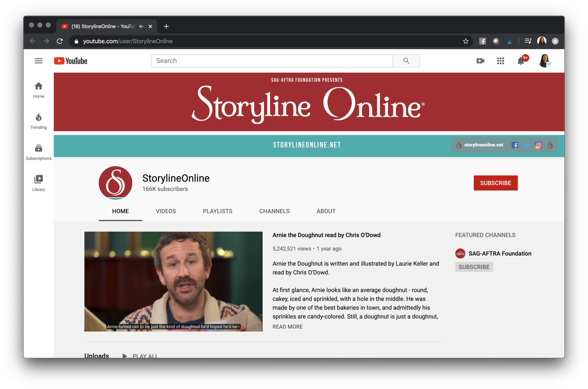Image resolution: width=588 pixels, height=389 pixels.
Task: Bookmark the page with the star icon
Action: [466, 41]
